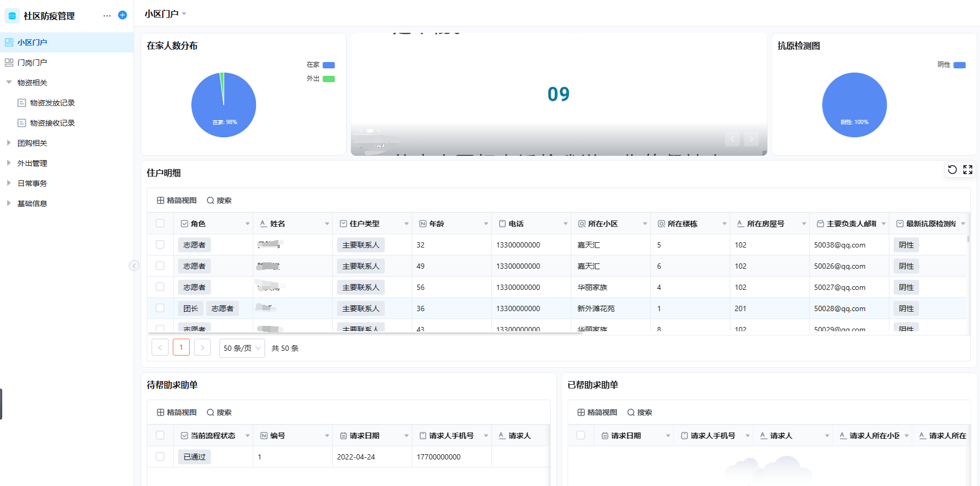Image resolution: width=980 pixels, height=486 pixels.
Task: Click the blue plus icon in sidebar header
Action: 122,15
